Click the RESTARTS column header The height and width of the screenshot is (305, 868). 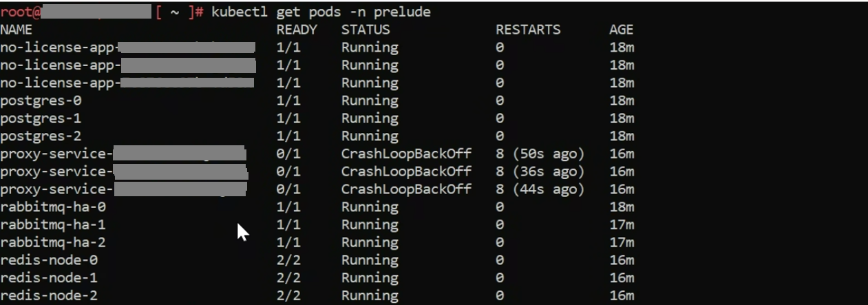[x=528, y=30]
